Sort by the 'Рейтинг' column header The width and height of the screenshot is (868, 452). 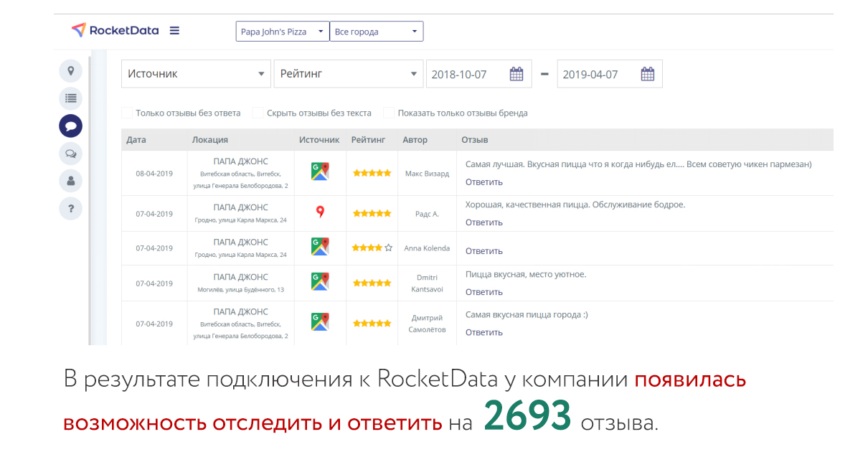(x=368, y=140)
